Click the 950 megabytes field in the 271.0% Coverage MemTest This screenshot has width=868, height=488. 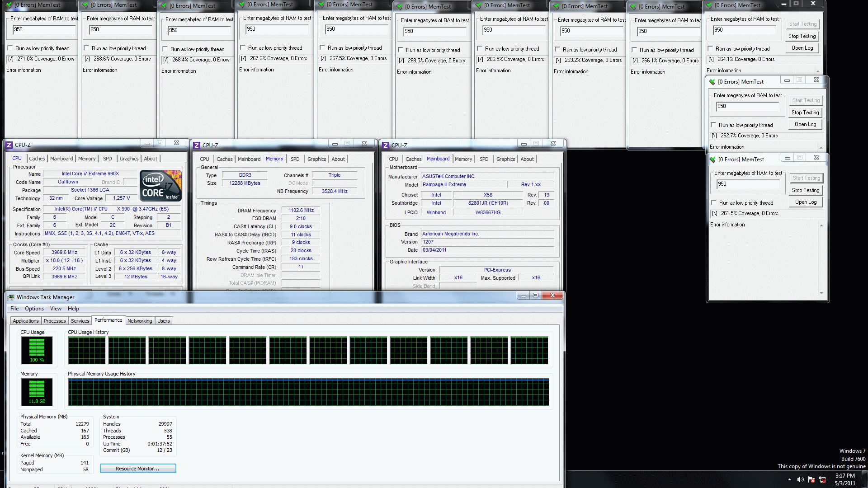coord(44,29)
